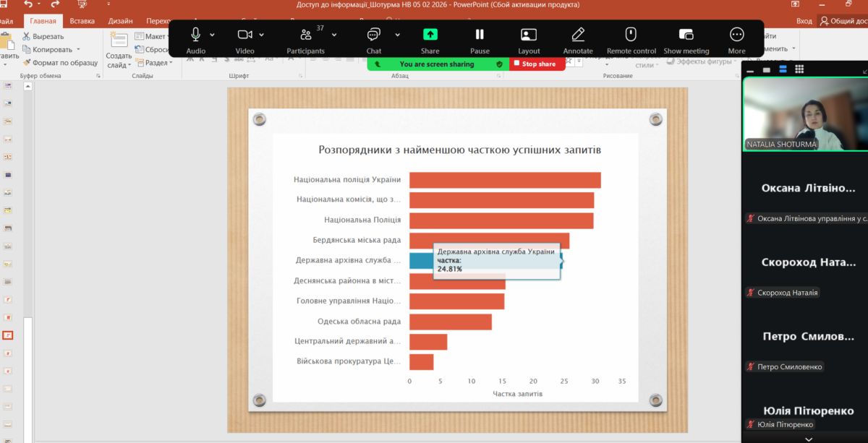Viewport: 868px width, 443px height.
Task: Open the Layout options icon
Action: pos(529,35)
